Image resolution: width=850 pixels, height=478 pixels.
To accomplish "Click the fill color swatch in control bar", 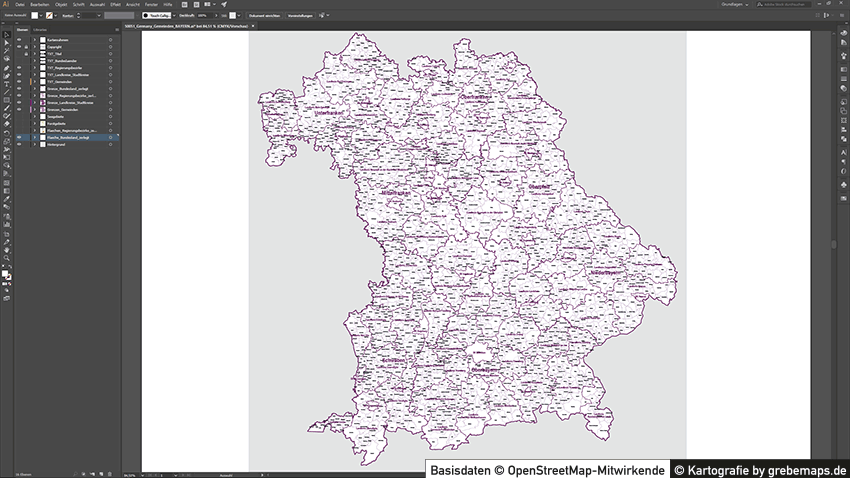I will pyautogui.click(x=33, y=16).
